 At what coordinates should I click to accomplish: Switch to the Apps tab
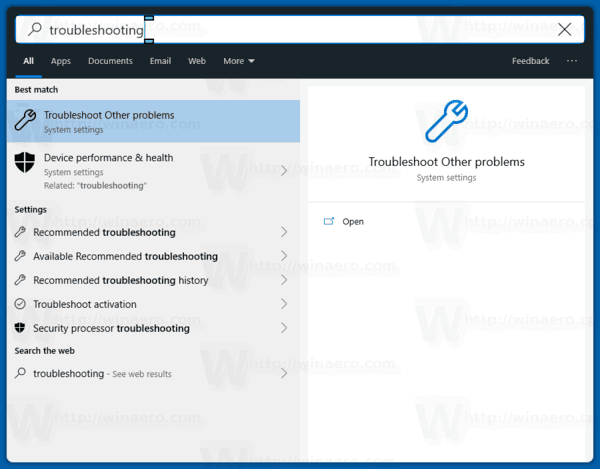(x=61, y=61)
